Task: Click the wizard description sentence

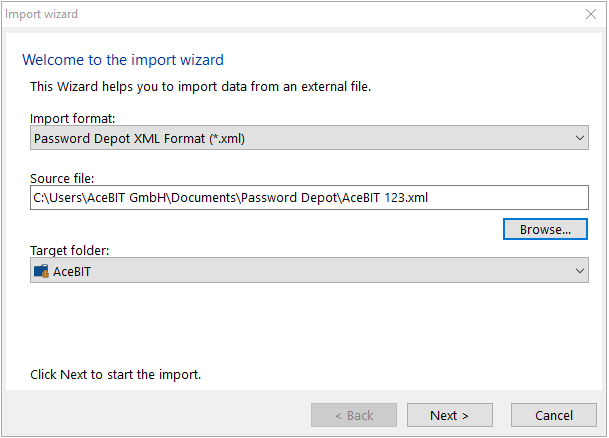Action: pos(200,86)
